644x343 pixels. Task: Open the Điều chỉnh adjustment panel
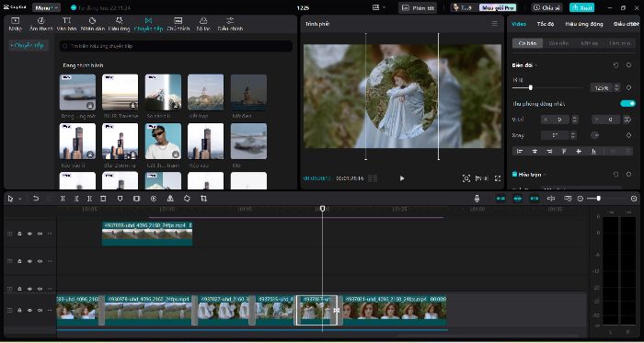point(230,24)
